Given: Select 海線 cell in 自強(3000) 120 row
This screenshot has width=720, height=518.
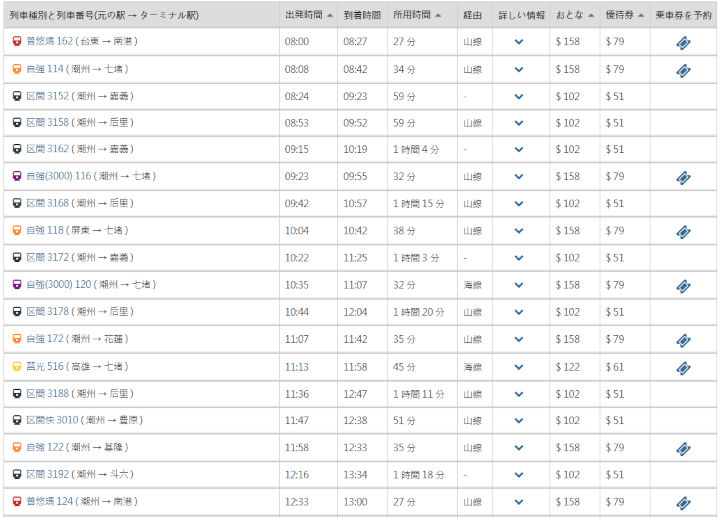Looking at the screenshot, I should coord(472,285).
